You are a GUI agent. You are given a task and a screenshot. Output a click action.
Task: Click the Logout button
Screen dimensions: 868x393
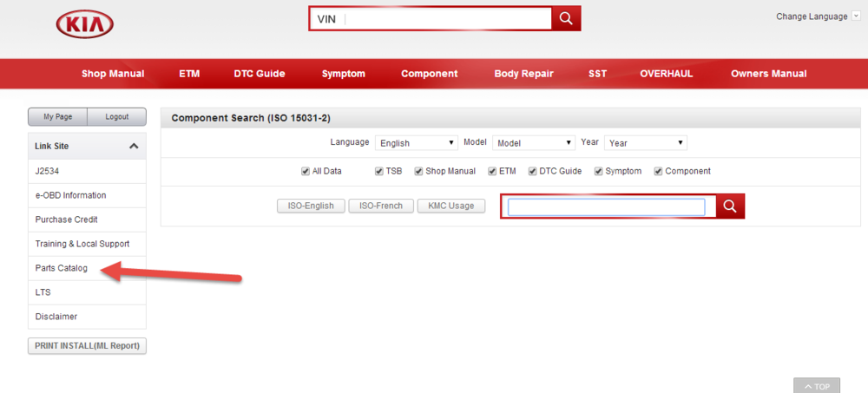117,117
